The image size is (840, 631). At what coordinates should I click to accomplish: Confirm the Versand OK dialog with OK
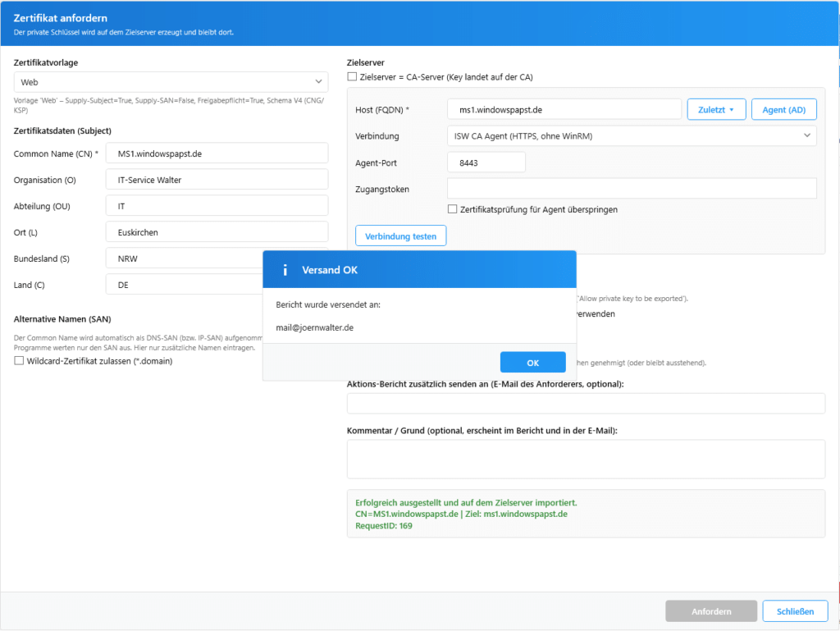click(532, 363)
